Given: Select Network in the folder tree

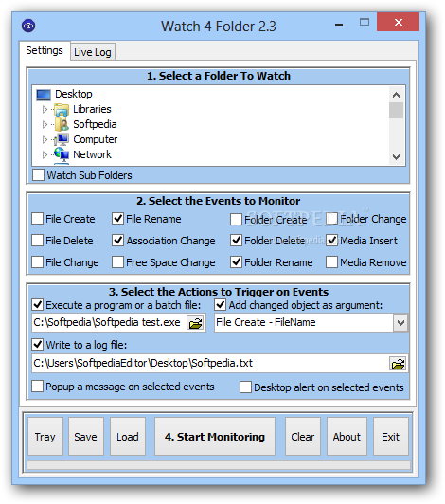Looking at the screenshot, I should tap(92, 154).
